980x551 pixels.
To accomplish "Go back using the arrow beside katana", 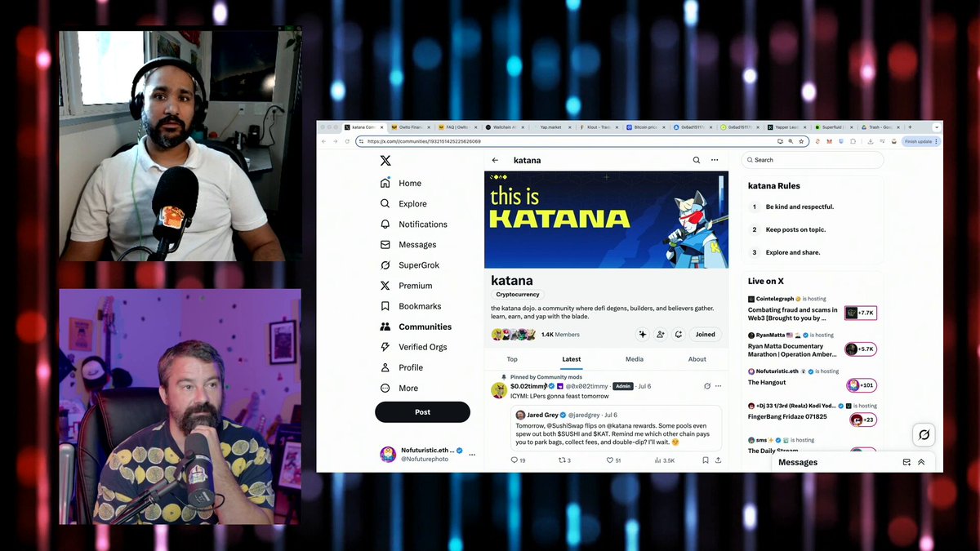I will click(495, 160).
